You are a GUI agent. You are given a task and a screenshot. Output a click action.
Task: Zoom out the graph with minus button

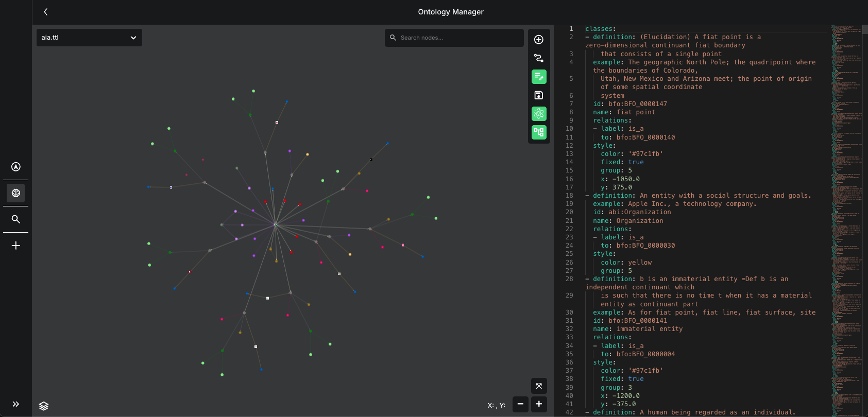[520, 404]
